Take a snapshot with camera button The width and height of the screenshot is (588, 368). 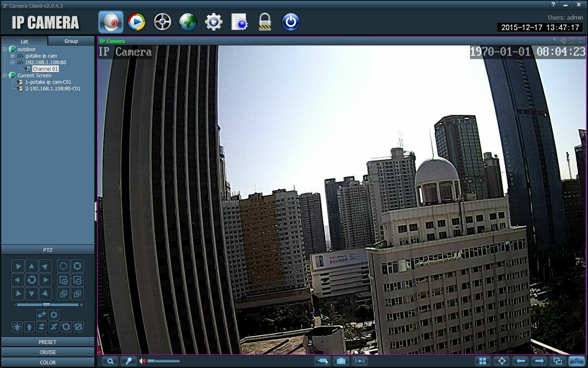(x=341, y=361)
